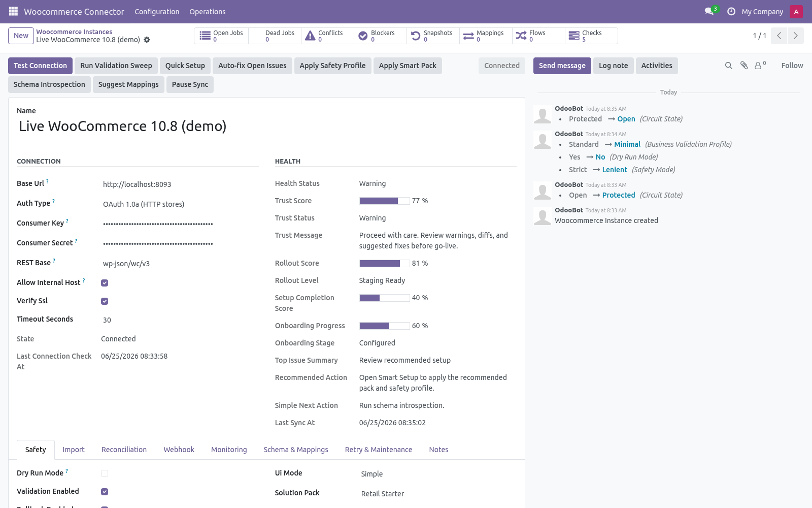The width and height of the screenshot is (812, 508).
Task: Edit the Timeout Seconds field
Action: coord(180,320)
